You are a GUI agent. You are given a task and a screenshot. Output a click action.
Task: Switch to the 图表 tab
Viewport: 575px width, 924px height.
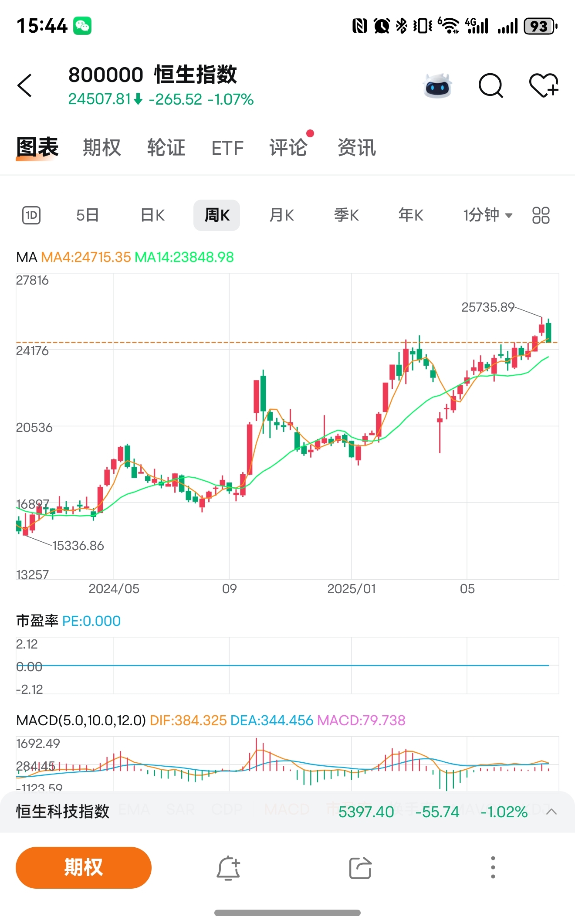[37, 147]
